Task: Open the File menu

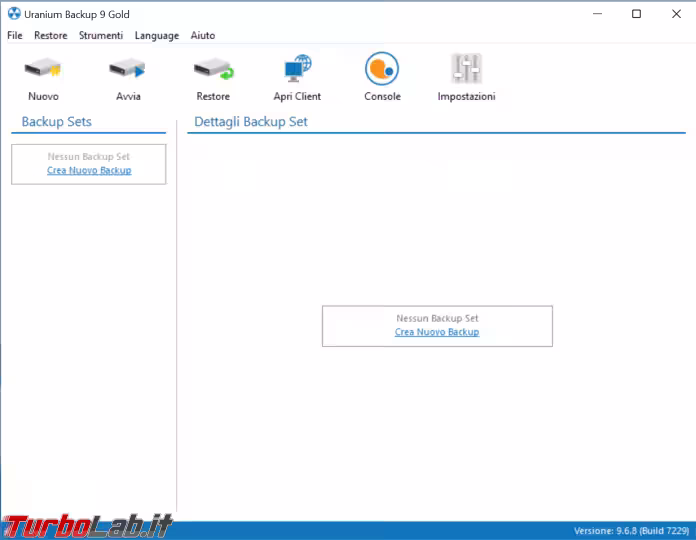Action: (x=15, y=35)
